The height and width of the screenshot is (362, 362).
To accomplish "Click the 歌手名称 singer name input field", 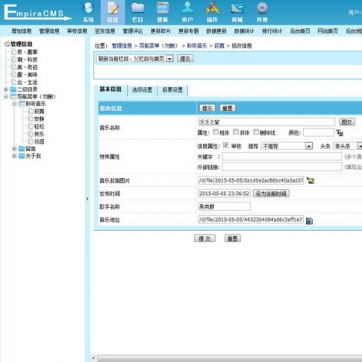I will point(224,207).
